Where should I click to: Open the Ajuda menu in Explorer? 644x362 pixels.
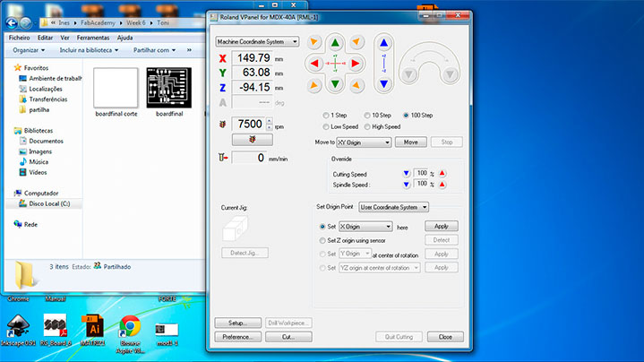click(125, 38)
